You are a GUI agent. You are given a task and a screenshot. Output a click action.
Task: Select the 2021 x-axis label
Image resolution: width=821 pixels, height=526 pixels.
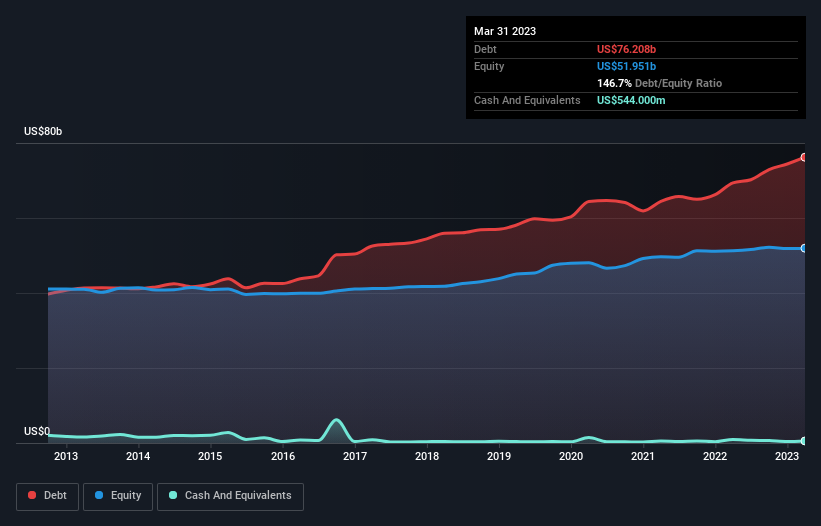point(642,456)
